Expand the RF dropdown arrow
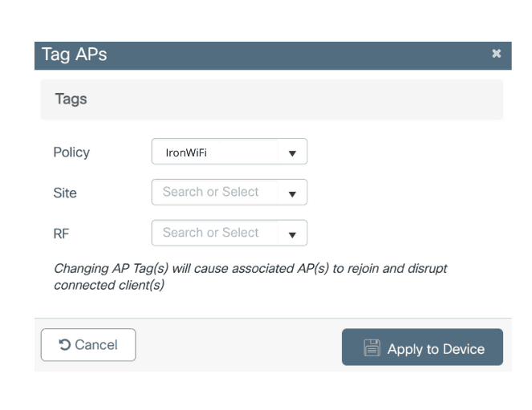Viewport: 532px width, 410px height. coord(292,234)
